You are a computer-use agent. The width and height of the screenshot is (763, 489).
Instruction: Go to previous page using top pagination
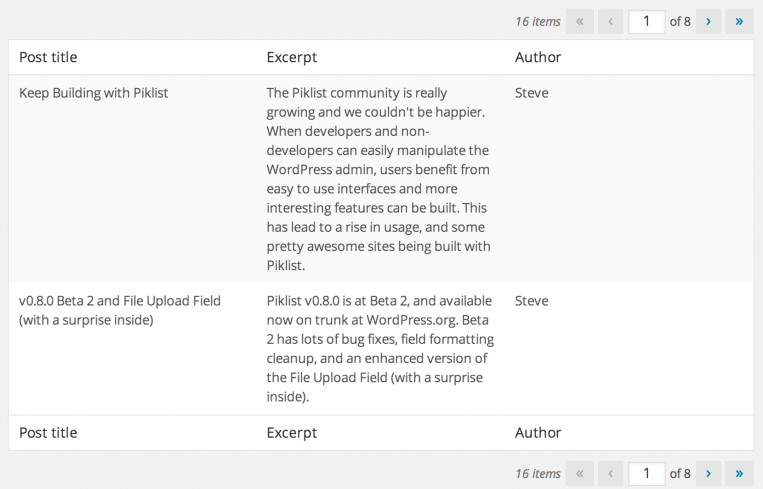(x=610, y=21)
